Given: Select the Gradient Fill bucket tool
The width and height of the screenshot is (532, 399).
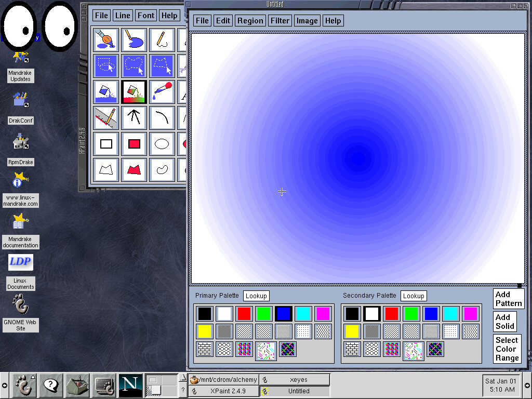Looking at the screenshot, I should click(134, 92).
